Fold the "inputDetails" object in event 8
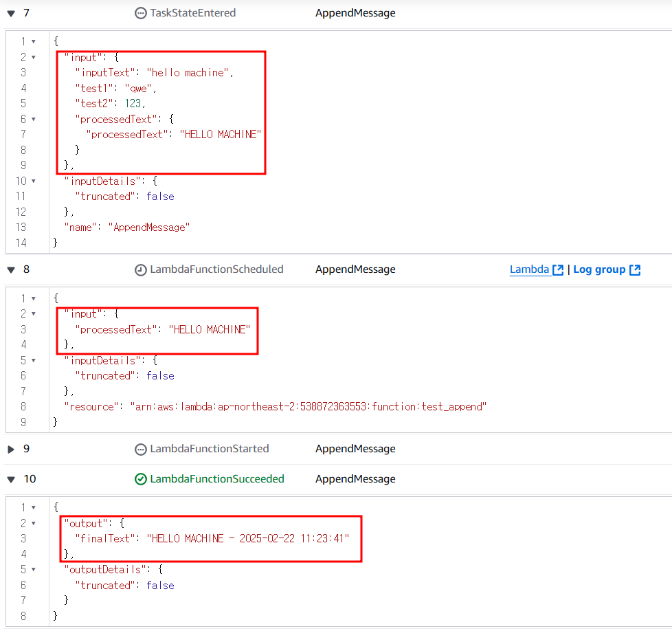 (34, 360)
